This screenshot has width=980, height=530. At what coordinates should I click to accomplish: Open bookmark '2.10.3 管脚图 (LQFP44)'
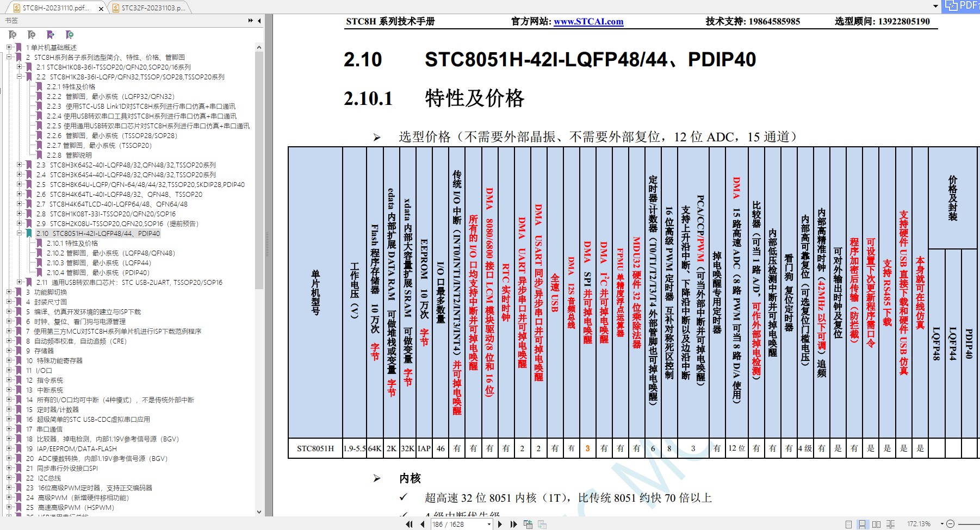pyautogui.click(x=98, y=263)
